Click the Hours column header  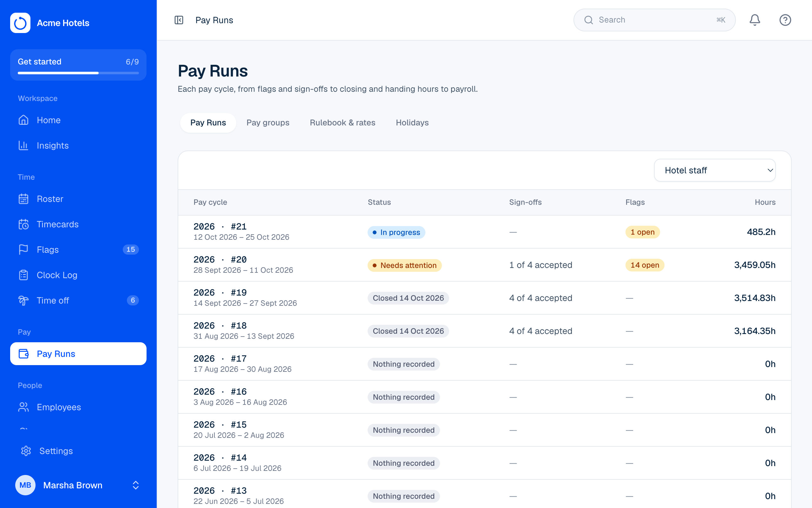tap(765, 202)
